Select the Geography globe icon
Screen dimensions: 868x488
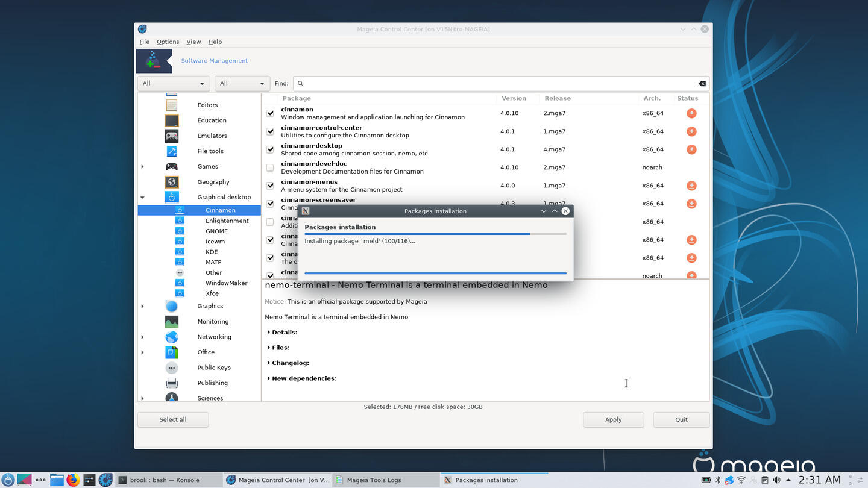(172, 182)
